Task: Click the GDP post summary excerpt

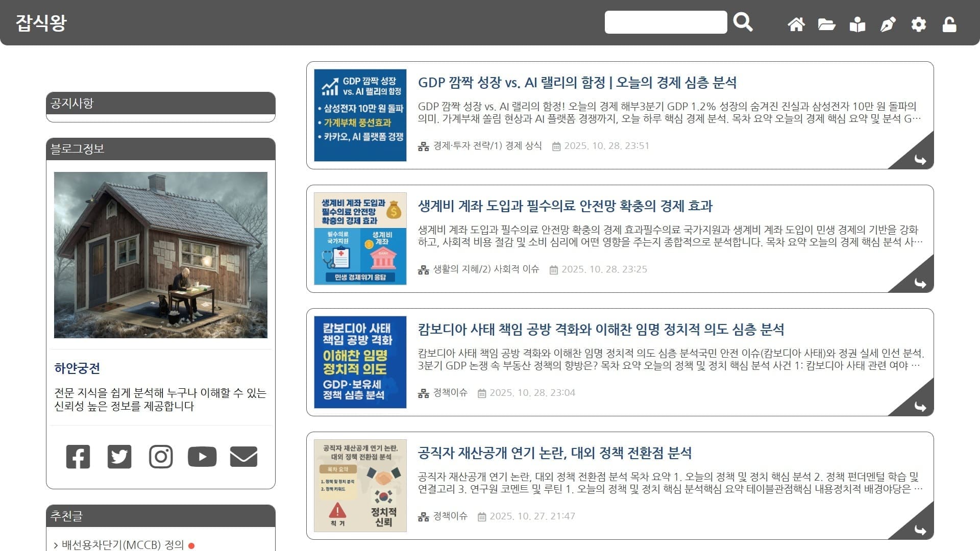Action: tap(670, 113)
